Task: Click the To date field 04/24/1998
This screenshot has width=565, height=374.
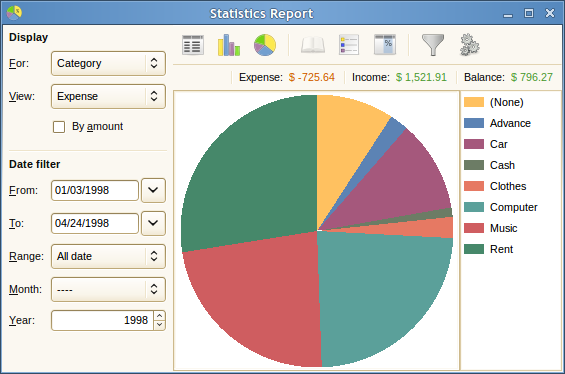Action: click(x=95, y=223)
